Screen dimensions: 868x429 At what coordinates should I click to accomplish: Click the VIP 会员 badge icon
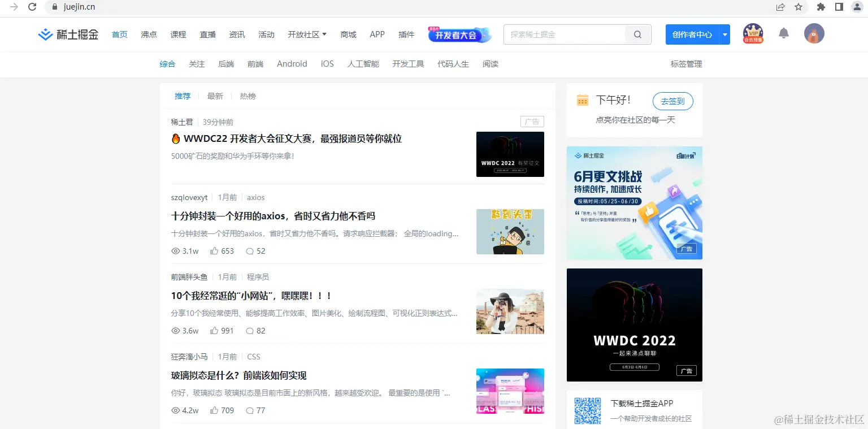753,34
